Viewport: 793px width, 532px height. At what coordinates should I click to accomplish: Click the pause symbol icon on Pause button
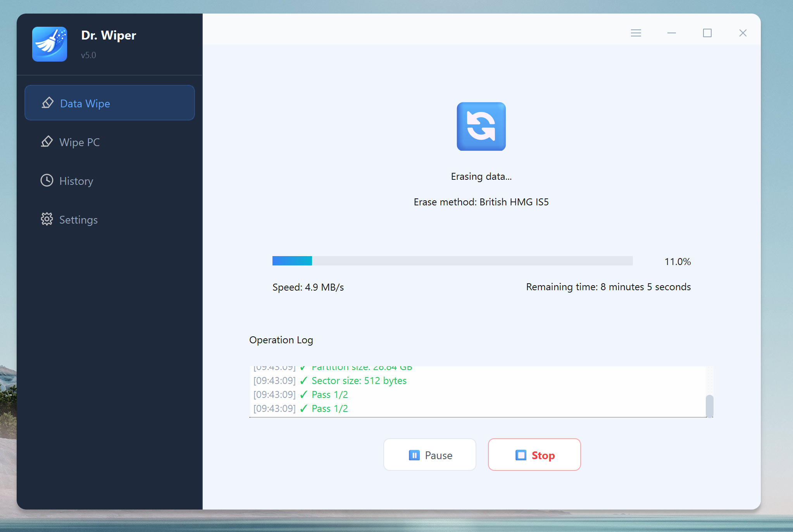[414, 455]
